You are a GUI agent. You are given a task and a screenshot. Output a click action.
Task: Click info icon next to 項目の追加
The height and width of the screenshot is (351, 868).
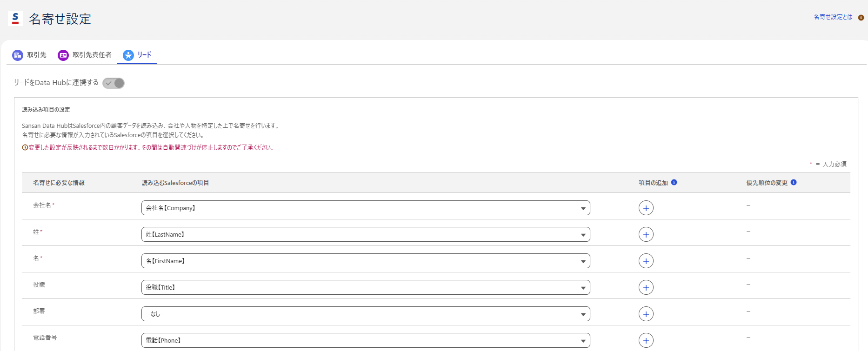click(x=674, y=182)
